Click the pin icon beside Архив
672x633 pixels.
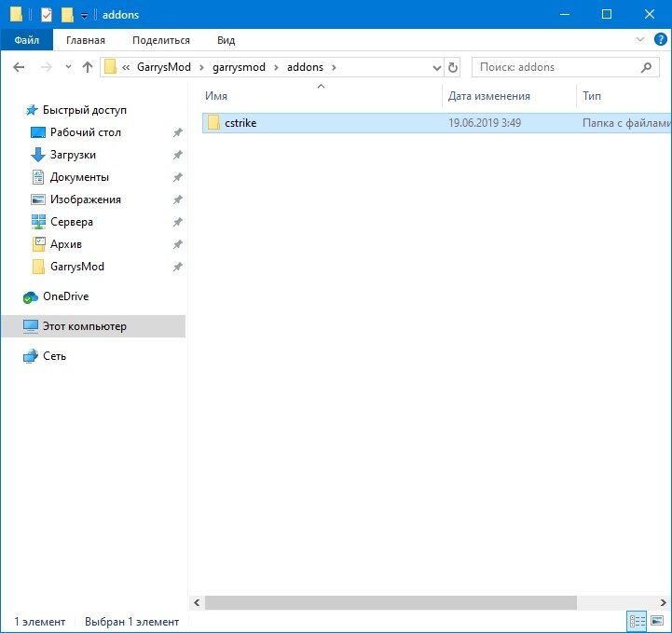pyautogui.click(x=177, y=244)
